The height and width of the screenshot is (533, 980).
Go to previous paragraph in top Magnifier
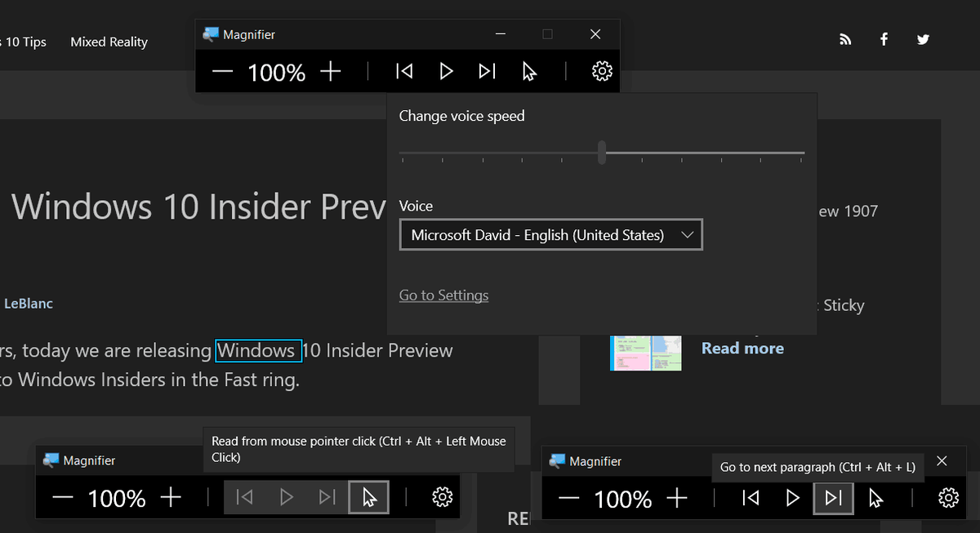[404, 72]
